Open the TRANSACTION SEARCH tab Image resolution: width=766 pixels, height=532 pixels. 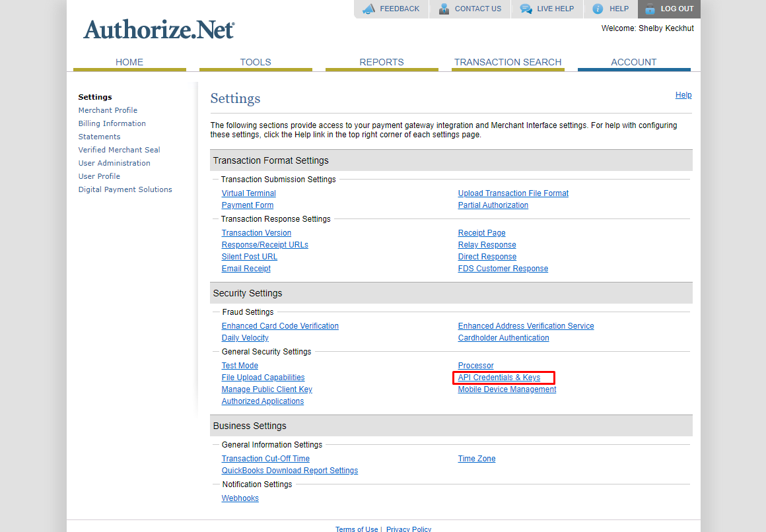pos(508,63)
